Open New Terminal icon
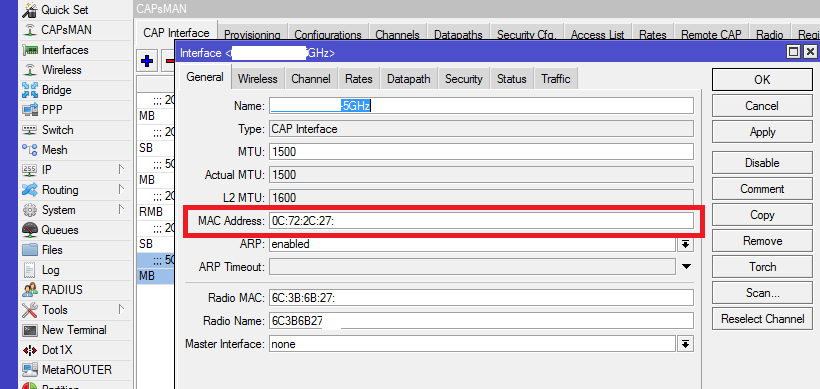Screen dimensions: 820x389 [x=30, y=330]
